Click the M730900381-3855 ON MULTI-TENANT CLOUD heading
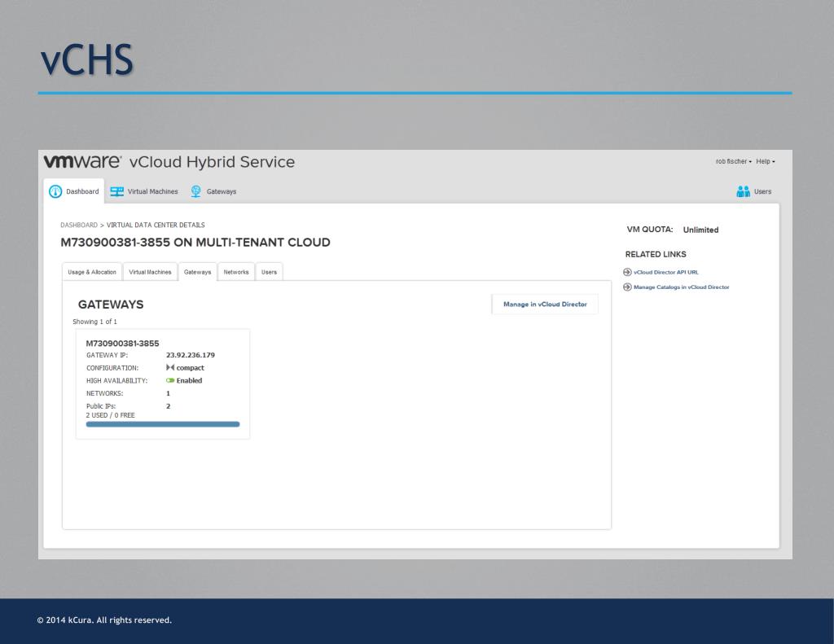 tap(195, 243)
